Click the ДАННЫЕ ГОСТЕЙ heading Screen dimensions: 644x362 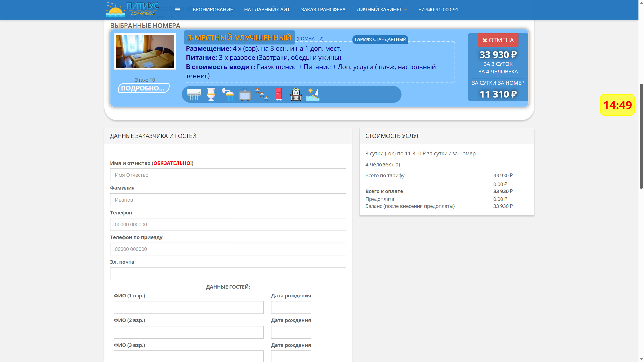(x=228, y=287)
